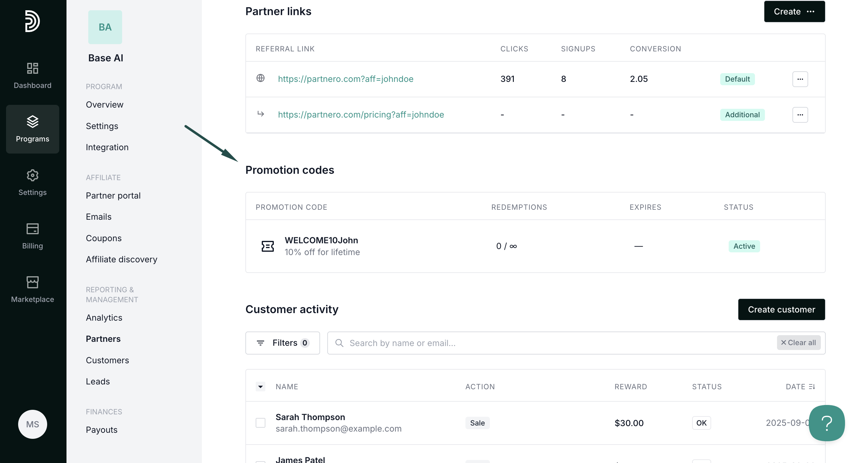This screenshot has height=463, width=868.
Task: Click the green help question mark bubble
Action: pyautogui.click(x=827, y=423)
